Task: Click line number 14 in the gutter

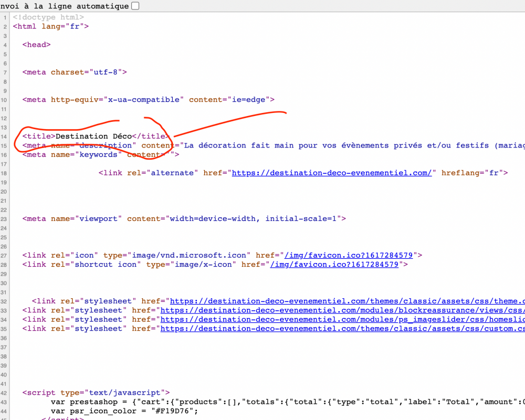Action: click(4, 136)
